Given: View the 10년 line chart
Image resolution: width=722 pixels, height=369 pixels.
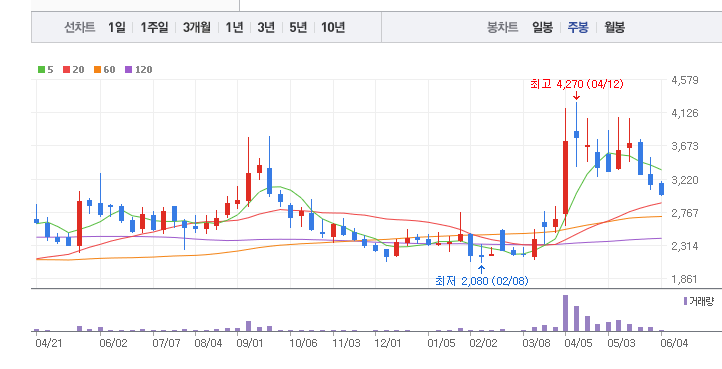Looking at the screenshot, I should point(333,28).
